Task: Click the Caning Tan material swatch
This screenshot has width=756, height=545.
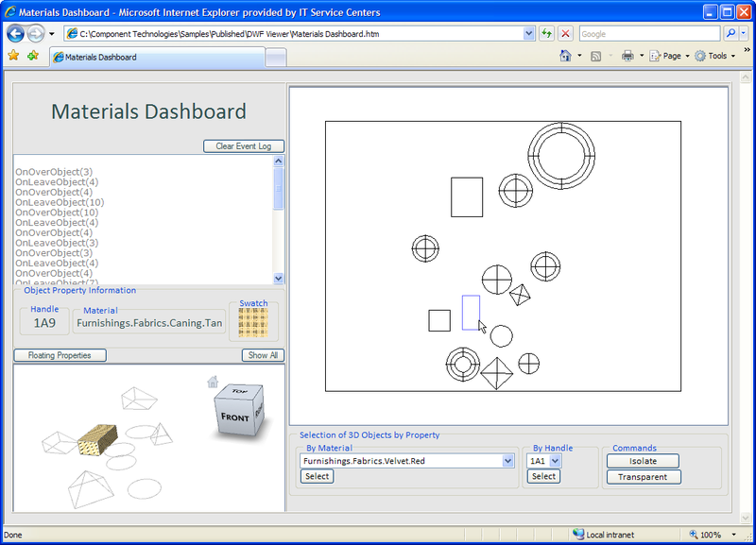Action: (253, 324)
